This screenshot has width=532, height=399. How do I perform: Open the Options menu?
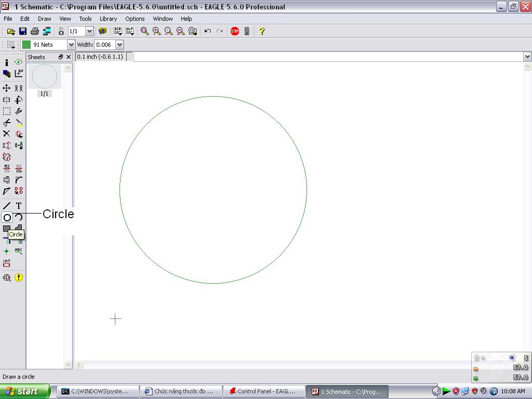[135, 19]
